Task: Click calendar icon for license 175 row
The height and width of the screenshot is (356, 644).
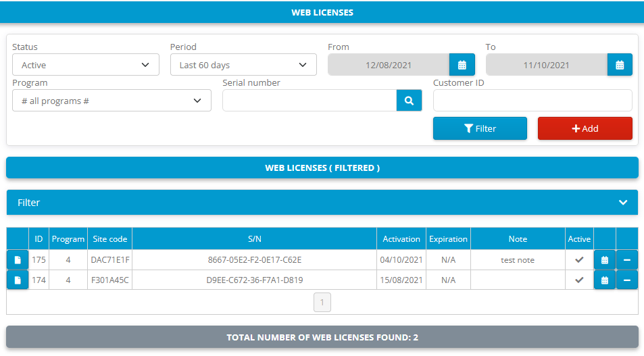Action: tap(605, 260)
